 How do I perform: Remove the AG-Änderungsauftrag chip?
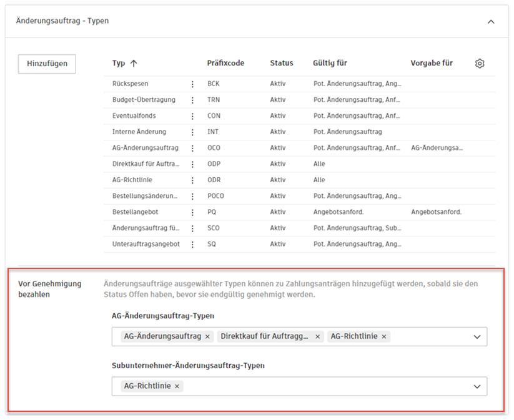[x=207, y=336]
